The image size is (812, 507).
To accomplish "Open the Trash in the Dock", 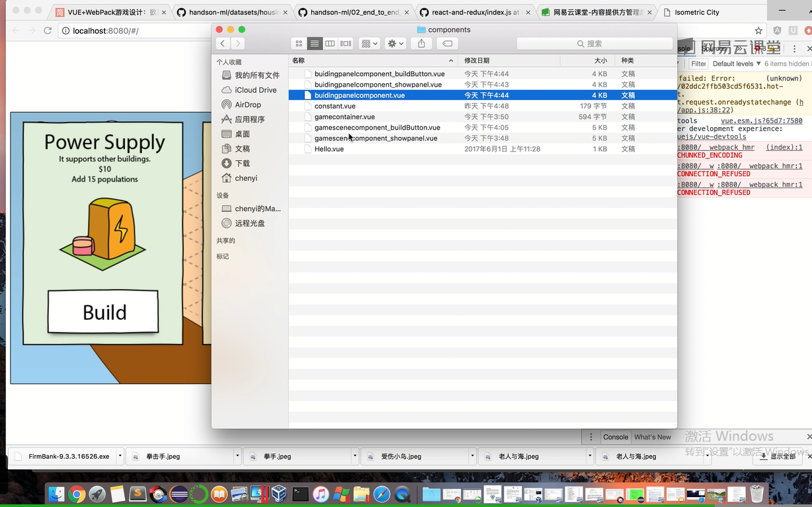I will (756, 494).
